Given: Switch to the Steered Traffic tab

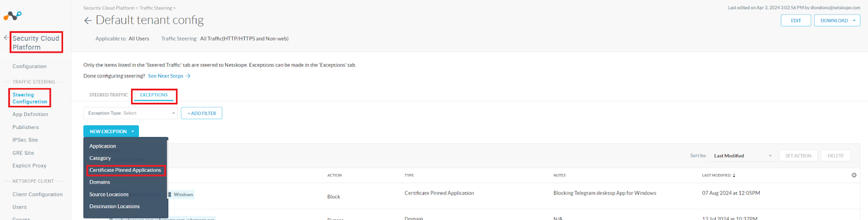Looking at the screenshot, I should (x=108, y=95).
